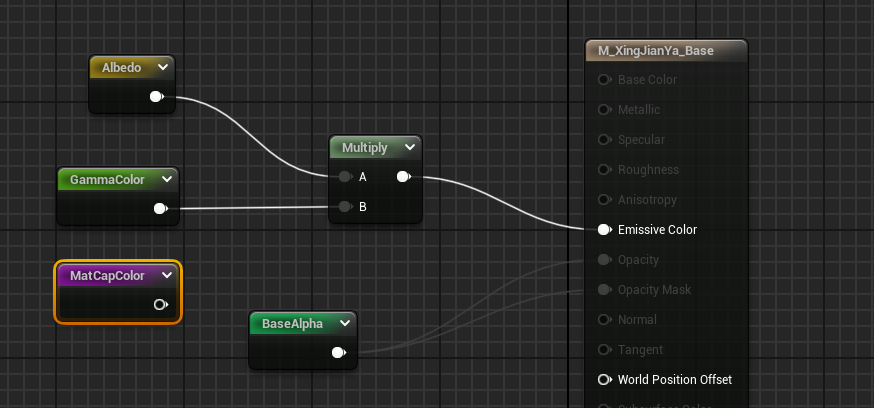Click the Albedo node output pin
874x408 pixels.
[155, 97]
